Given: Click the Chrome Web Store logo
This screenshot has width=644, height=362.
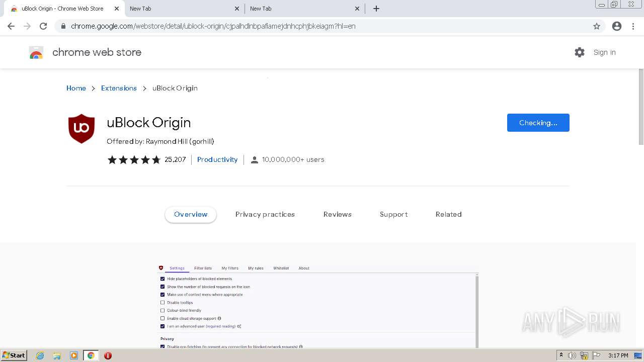Looking at the screenshot, I should point(36,52).
